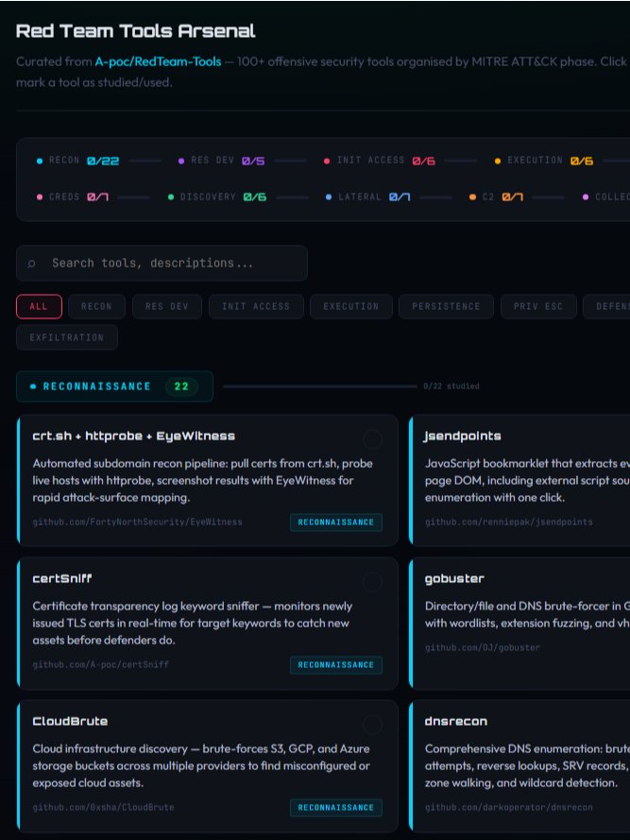Filter by PERSISTENCE chip
This screenshot has height=840, width=630.
tap(446, 306)
